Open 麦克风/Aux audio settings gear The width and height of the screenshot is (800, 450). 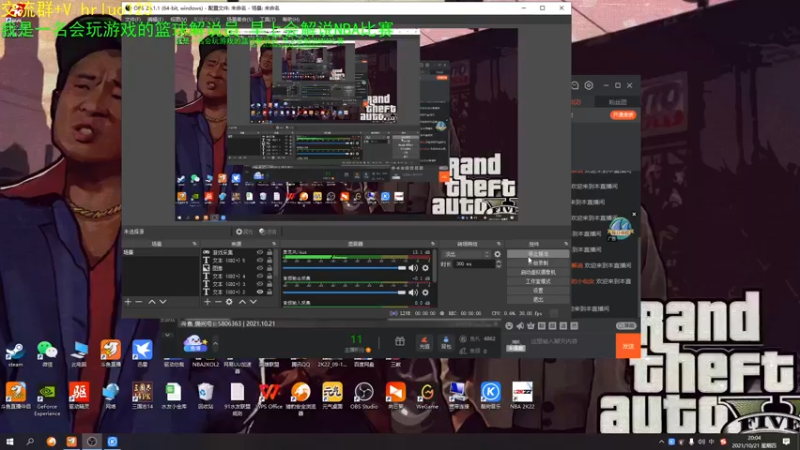click(x=425, y=268)
